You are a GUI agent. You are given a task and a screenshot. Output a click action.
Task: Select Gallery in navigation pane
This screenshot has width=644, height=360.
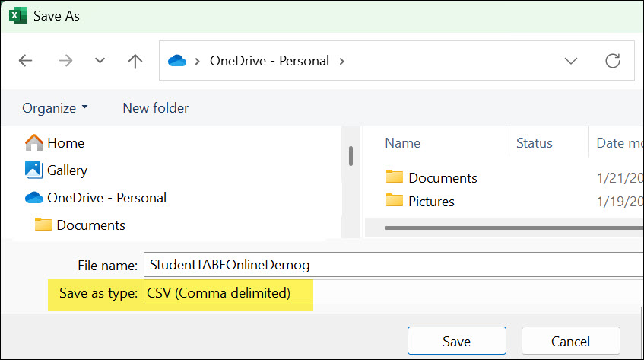(x=67, y=170)
